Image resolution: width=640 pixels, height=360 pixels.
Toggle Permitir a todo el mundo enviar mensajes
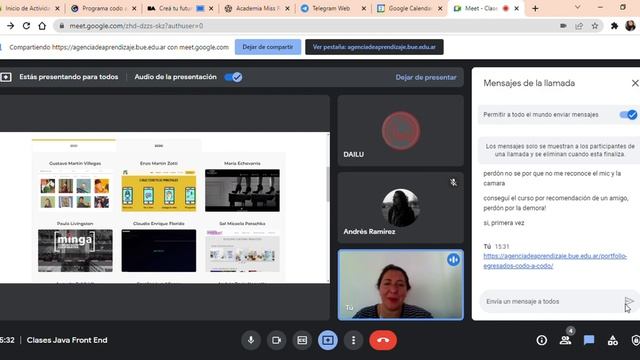[628, 115]
